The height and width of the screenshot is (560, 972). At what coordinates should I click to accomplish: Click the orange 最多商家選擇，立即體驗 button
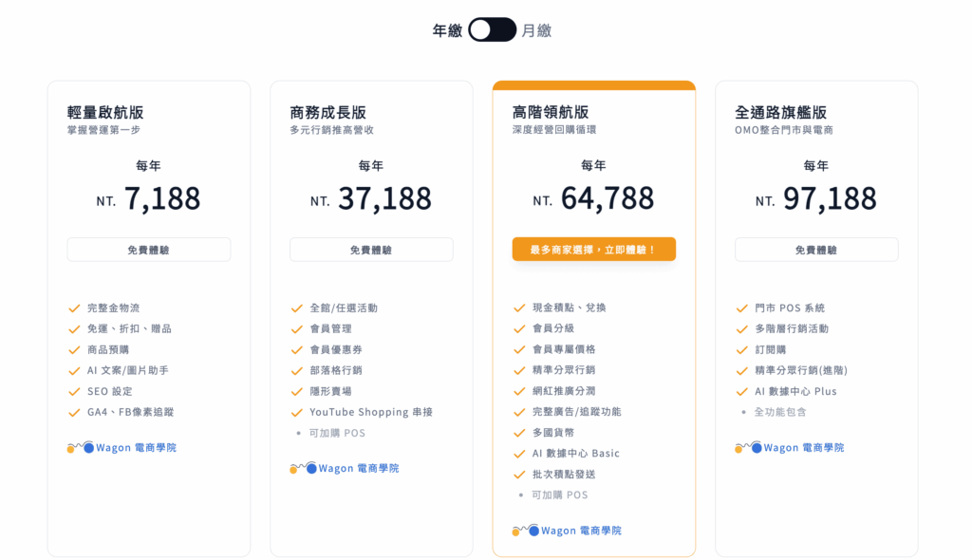pyautogui.click(x=594, y=250)
